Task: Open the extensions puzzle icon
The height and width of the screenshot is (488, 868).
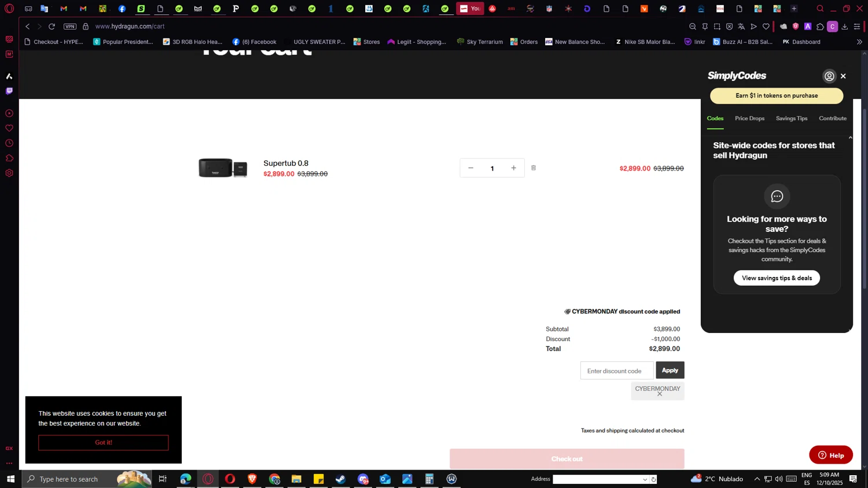Action: [820, 27]
